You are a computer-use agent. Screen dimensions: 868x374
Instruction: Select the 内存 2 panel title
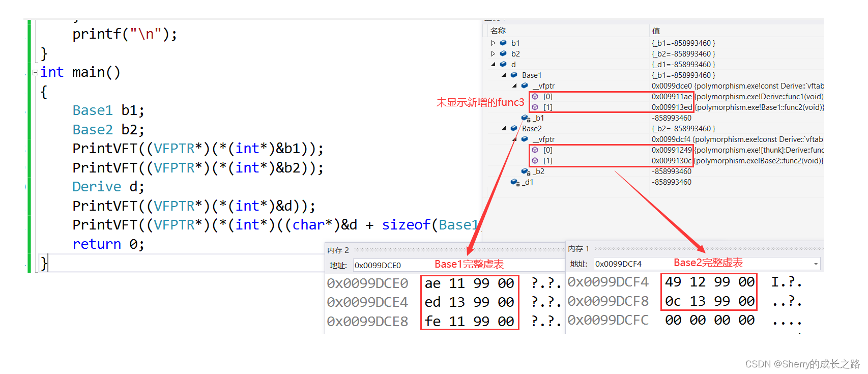pyautogui.click(x=338, y=250)
